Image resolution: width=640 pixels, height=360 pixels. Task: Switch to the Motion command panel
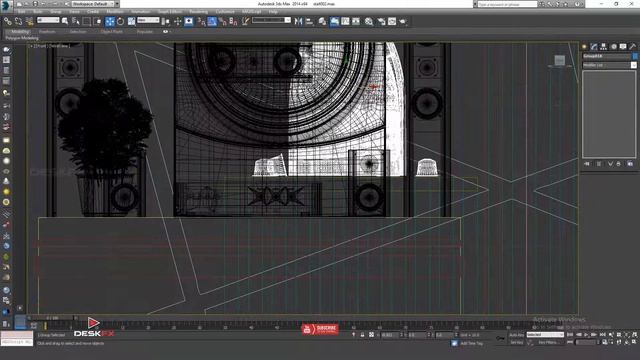tap(613, 47)
